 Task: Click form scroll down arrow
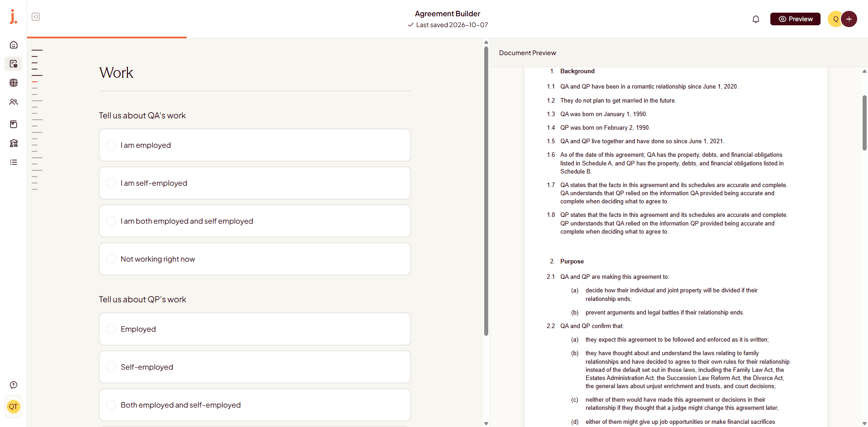pyautogui.click(x=486, y=423)
